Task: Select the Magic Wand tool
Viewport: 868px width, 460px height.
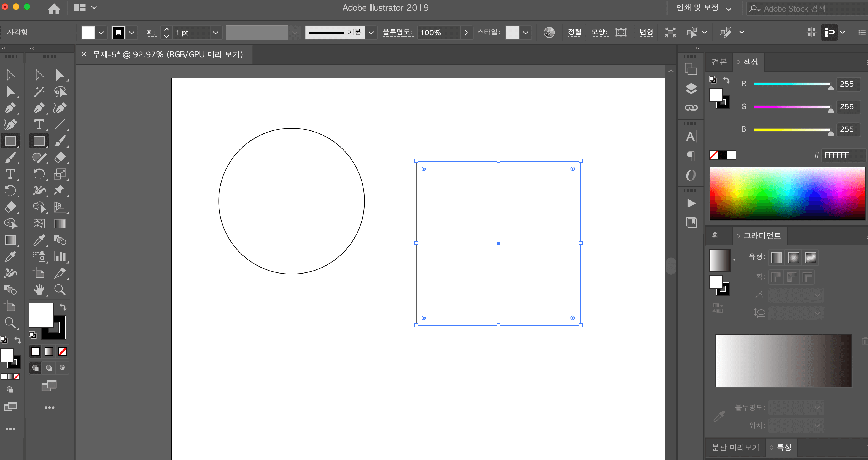Action: [39, 91]
